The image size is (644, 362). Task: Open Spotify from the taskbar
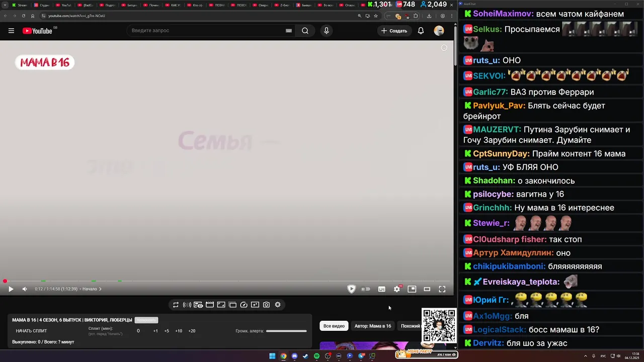tap(316, 356)
